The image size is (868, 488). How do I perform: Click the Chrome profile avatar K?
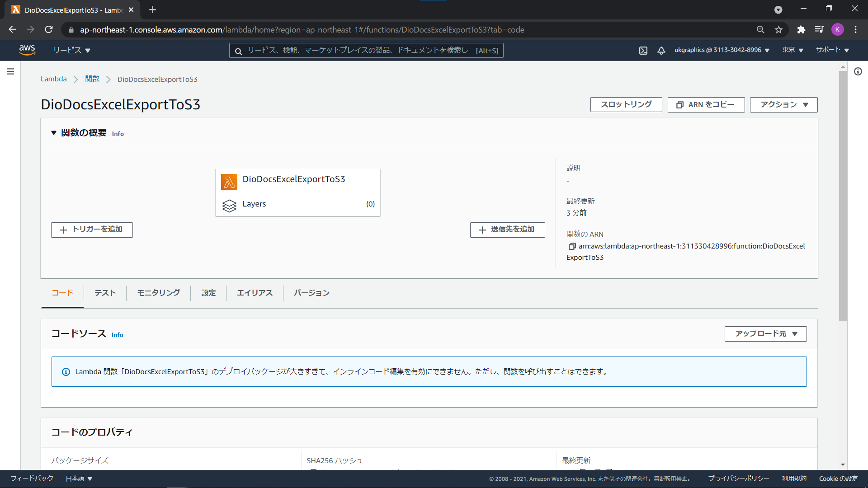(x=838, y=30)
